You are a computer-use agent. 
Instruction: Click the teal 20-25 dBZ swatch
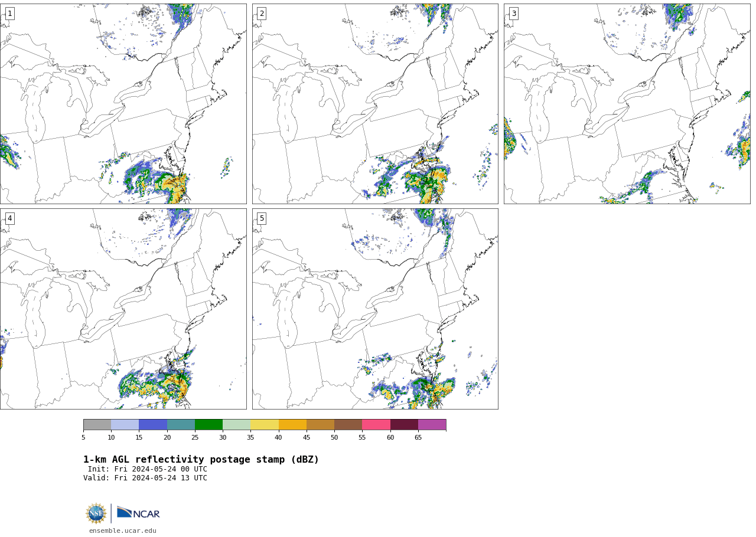pos(181,425)
